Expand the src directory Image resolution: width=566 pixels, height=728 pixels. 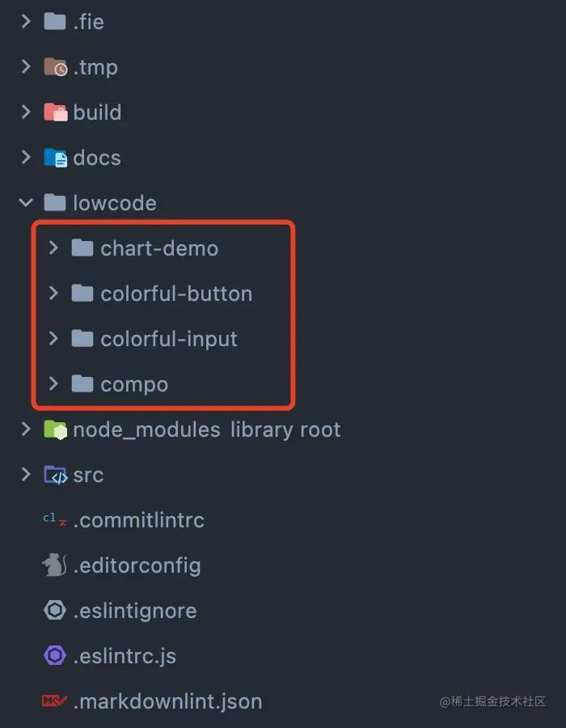pyautogui.click(x=25, y=475)
